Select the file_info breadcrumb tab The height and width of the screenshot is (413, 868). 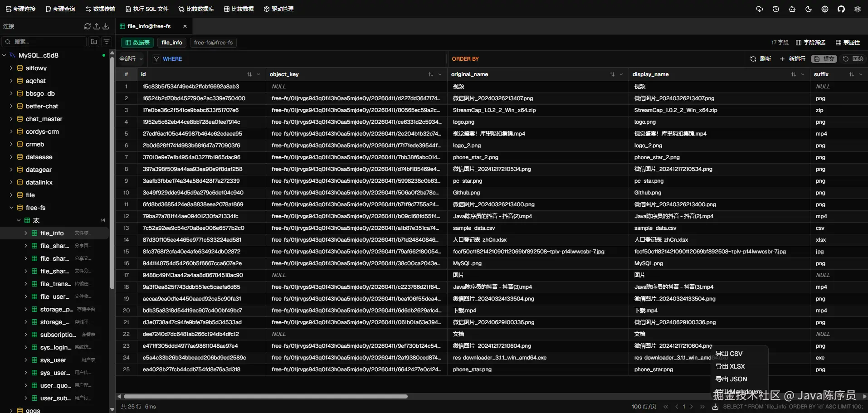tap(172, 43)
